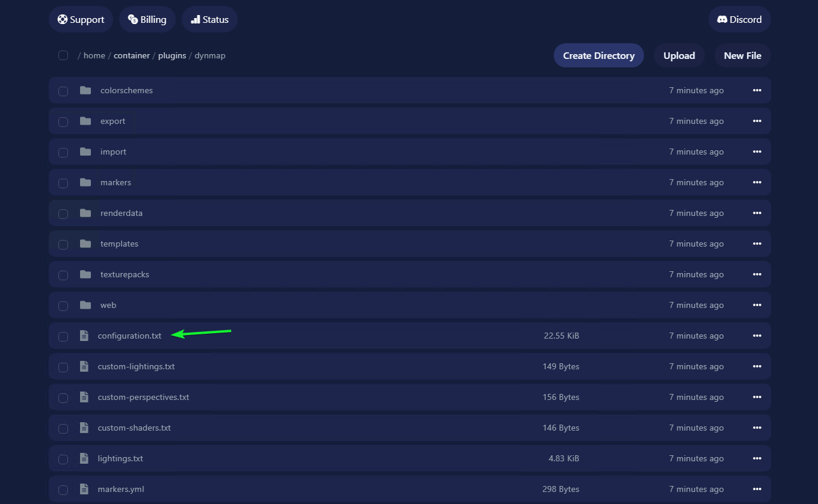The image size is (818, 504).
Task: Click the folder icon beside texturepacks
Action: 85,274
